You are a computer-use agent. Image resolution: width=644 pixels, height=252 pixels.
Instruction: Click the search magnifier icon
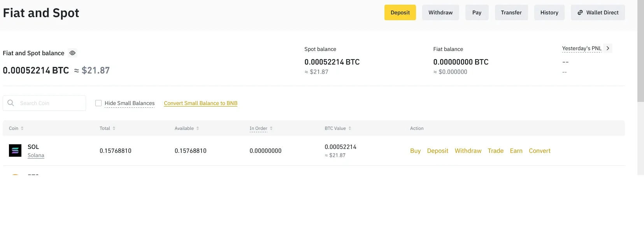11,103
